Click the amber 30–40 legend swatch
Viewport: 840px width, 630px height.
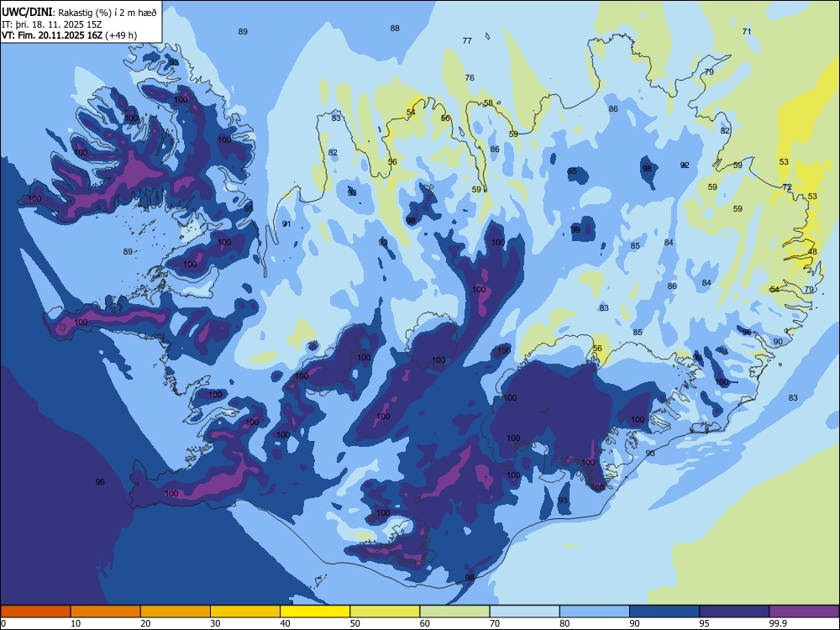pos(245,612)
